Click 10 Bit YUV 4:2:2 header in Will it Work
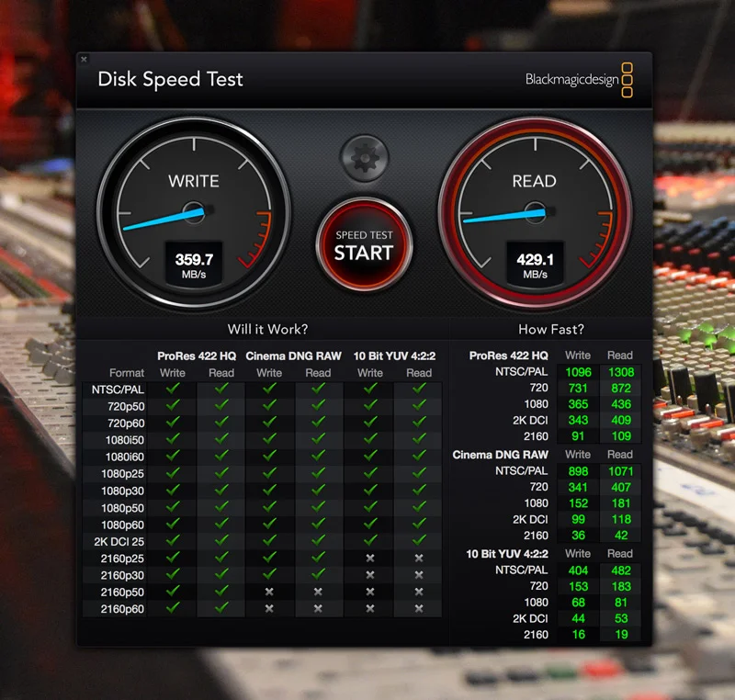The image size is (735, 700). pyautogui.click(x=394, y=356)
